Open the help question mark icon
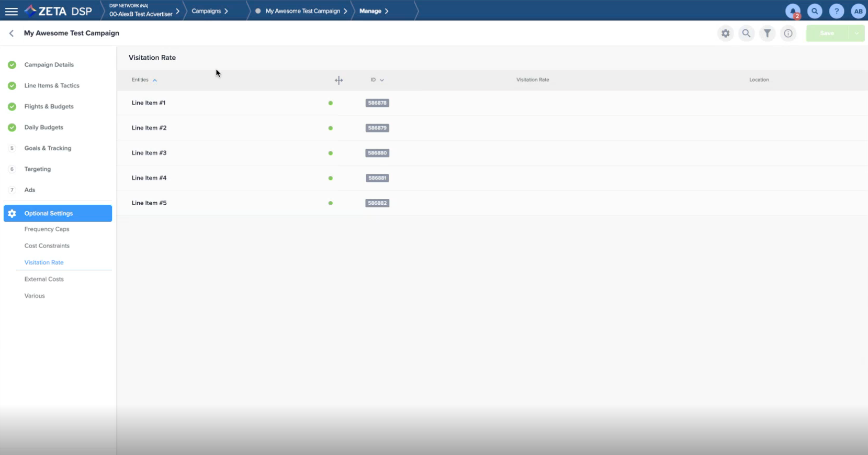The image size is (868, 455). [x=837, y=11]
